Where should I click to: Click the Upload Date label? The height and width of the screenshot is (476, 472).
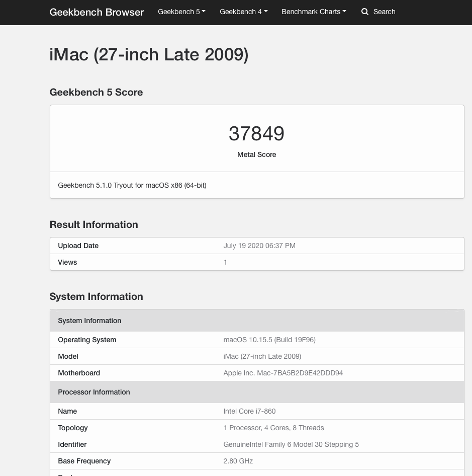[78, 246]
